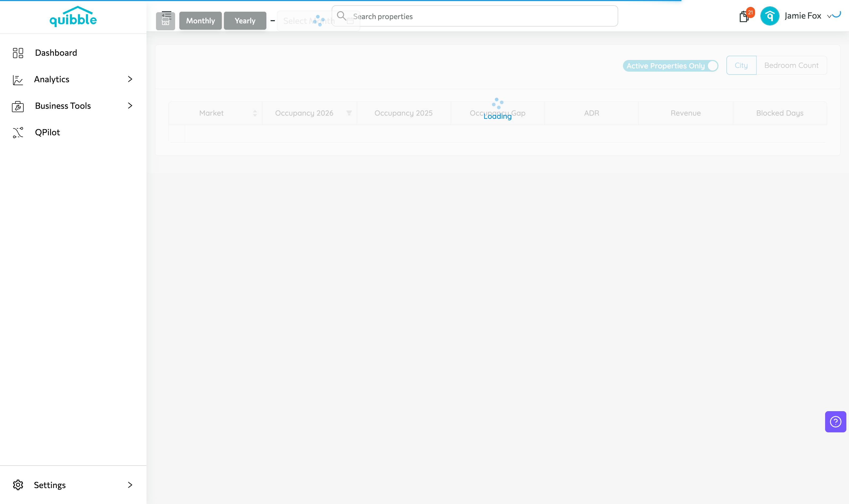Focus the Search properties field
This screenshot has height=504, width=849.
[474, 16]
